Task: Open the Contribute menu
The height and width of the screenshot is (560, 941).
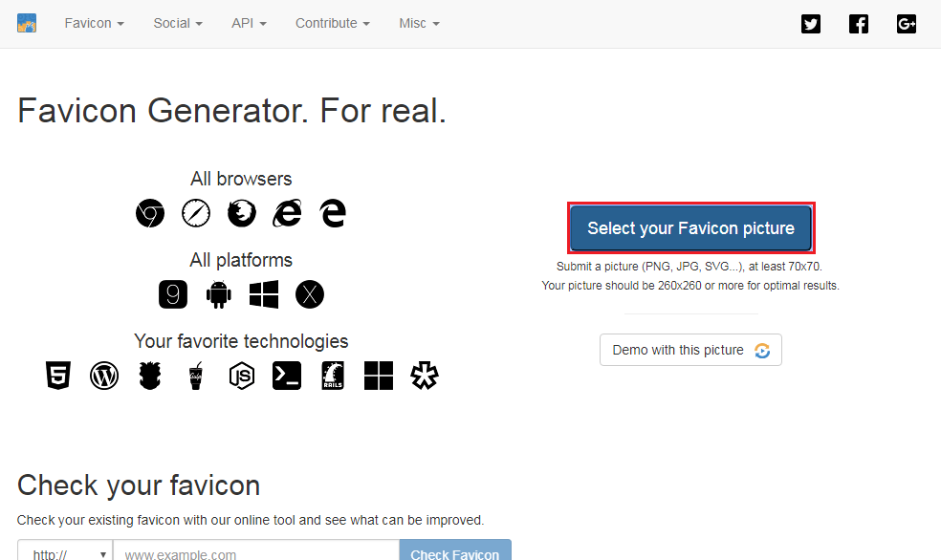Action: click(x=333, y=23)
